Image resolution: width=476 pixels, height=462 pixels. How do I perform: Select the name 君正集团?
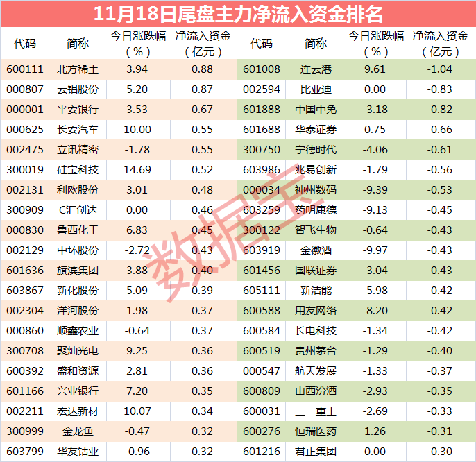coord(316,452)
